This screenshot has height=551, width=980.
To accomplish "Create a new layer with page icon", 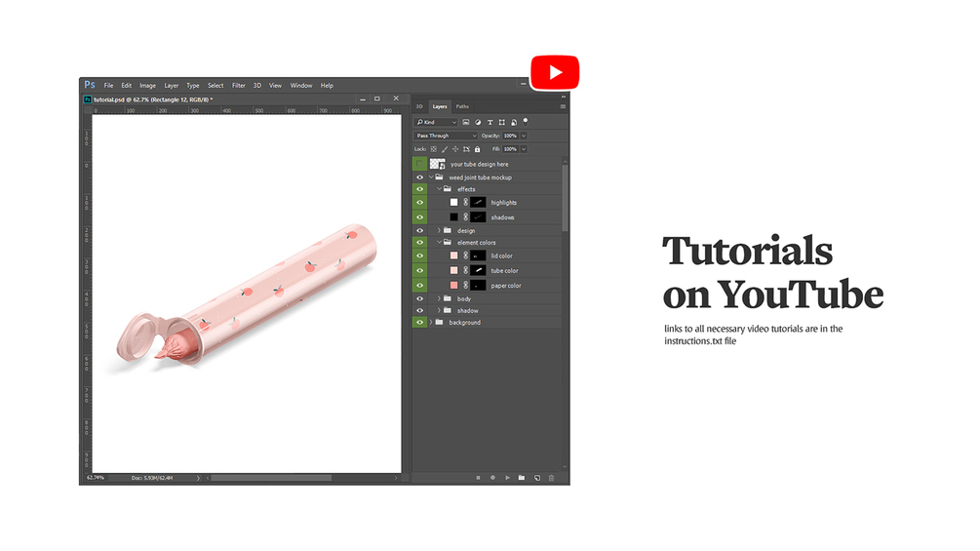I will coord(537,478).
